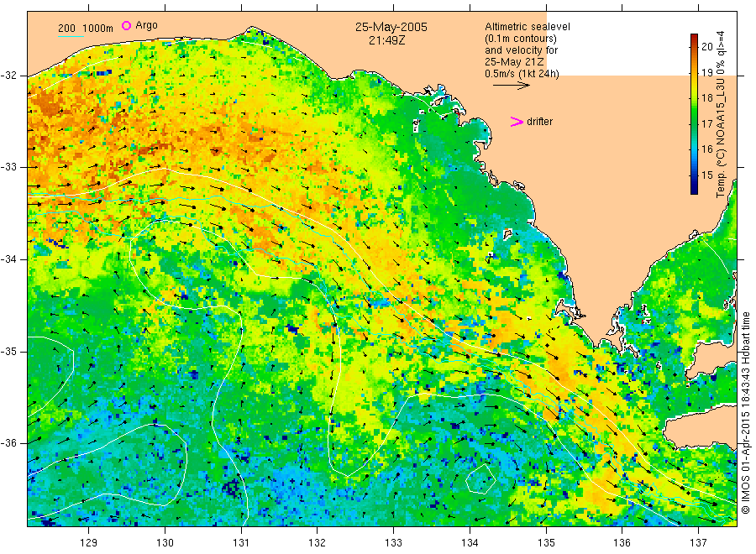Select the date text 25-May-2005
This screenshot has height=554, width=756.
pyautogui.click(x=391, y=27)
